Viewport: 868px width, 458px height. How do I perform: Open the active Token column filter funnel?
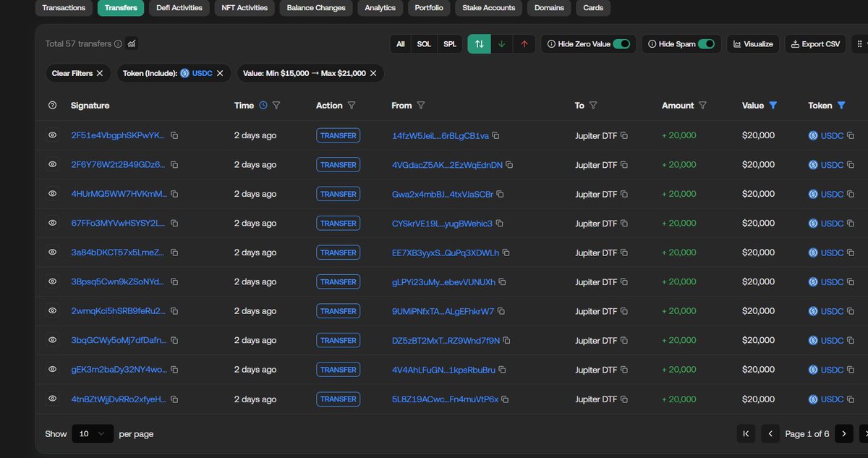pyautogui.click(x=841, y=106)
